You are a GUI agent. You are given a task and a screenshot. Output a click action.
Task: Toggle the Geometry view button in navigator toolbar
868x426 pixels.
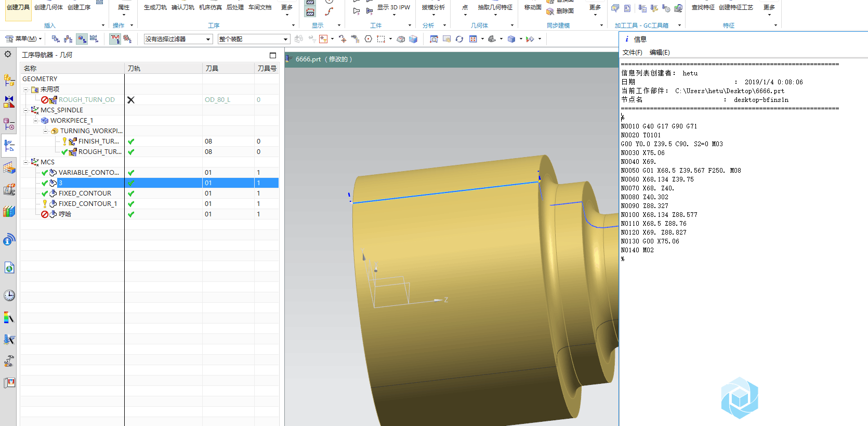coord(82,39)
